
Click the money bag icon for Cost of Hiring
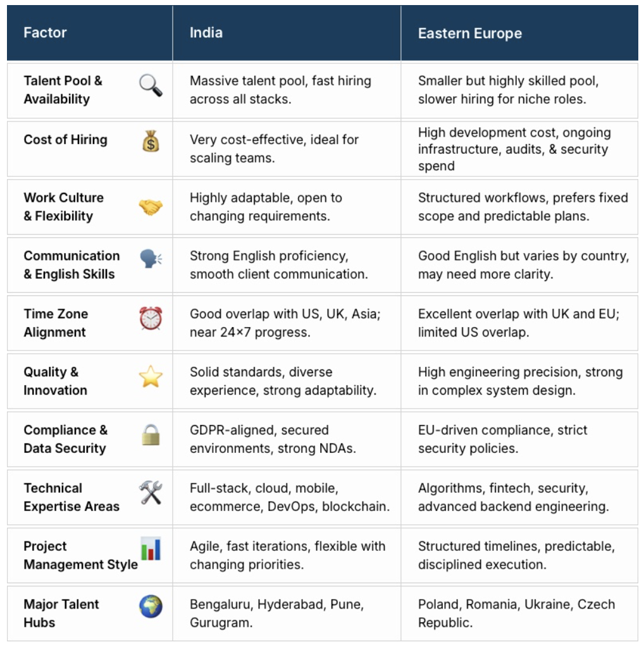pyautogui.click(x=151, y=140)
